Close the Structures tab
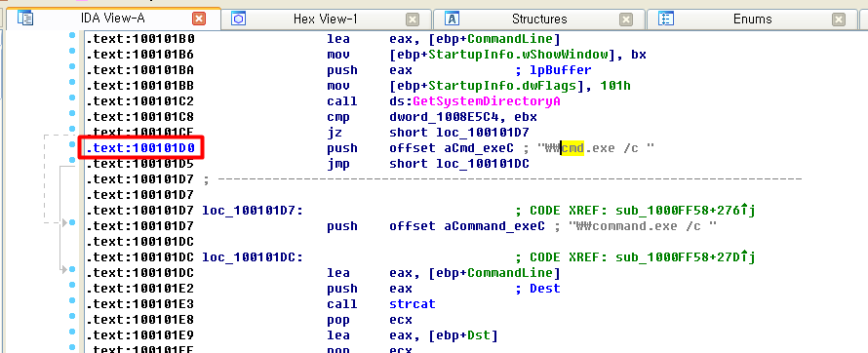868x353 pixels. [626, 20]
